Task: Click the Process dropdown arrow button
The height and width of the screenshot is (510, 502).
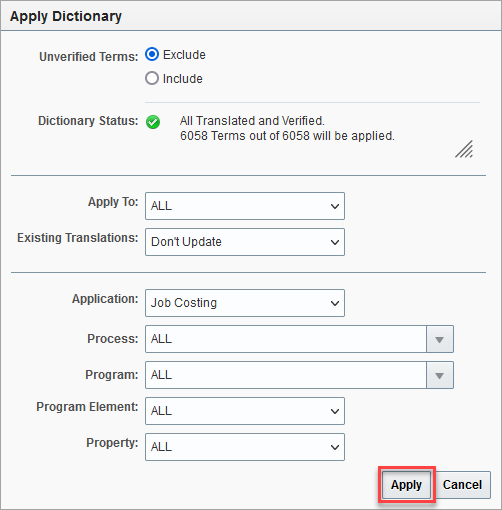Action: [440, 339]
